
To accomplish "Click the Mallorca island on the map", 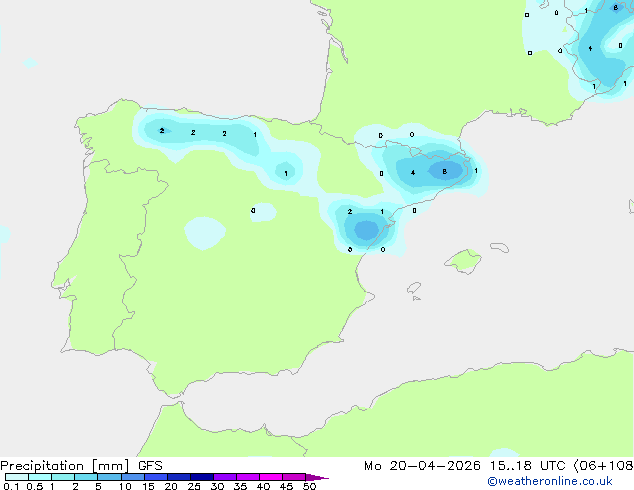I will point(463,262).
